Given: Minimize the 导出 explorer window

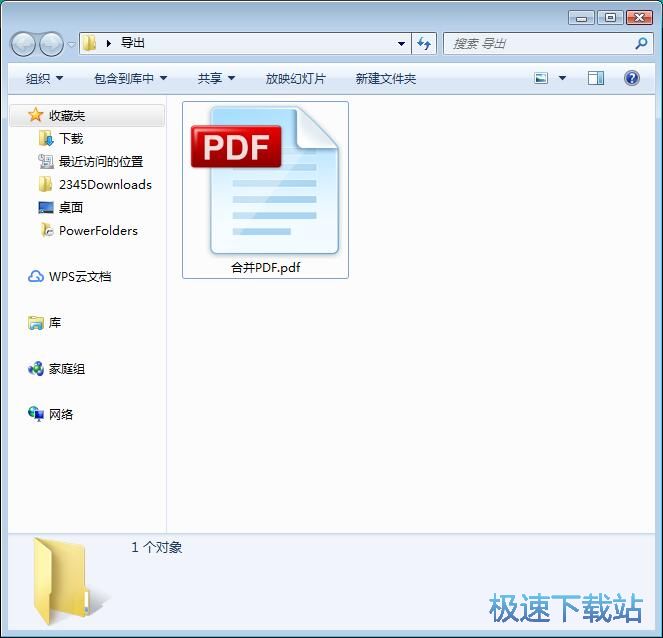Looking at the screenshot, I should (581, 18).
